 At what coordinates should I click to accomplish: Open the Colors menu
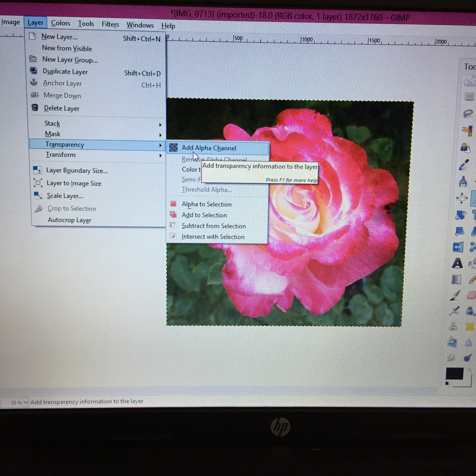(60, 23)
